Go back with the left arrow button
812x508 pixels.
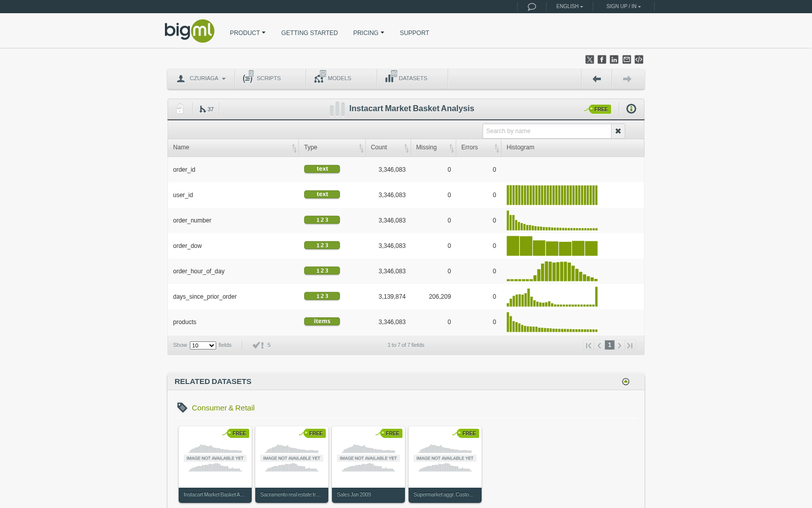point(597,79)
